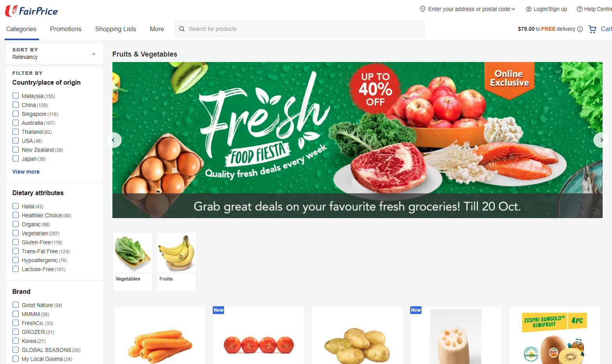Show the previous banner with left arrow
Image resolution: width=612 pixels, height=364 pixels.
(114, 140)
